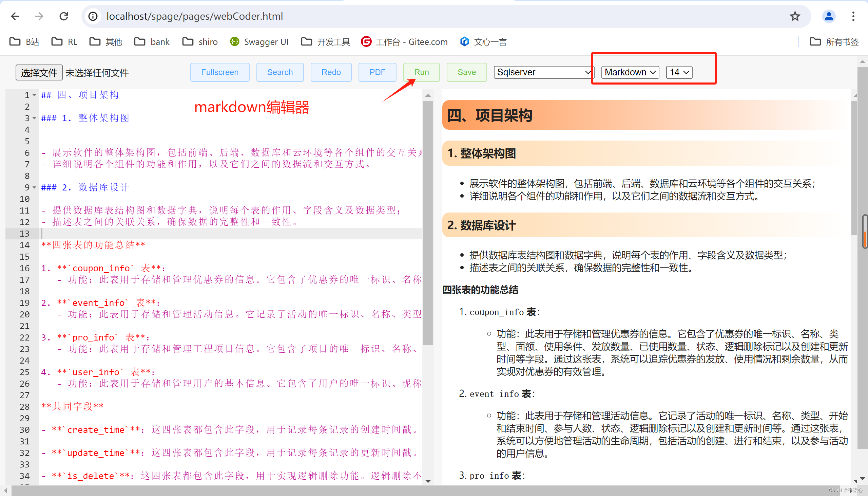Open the B站 bookmark folder
This screenshot has height=496, width=868.
pos(24,42)
